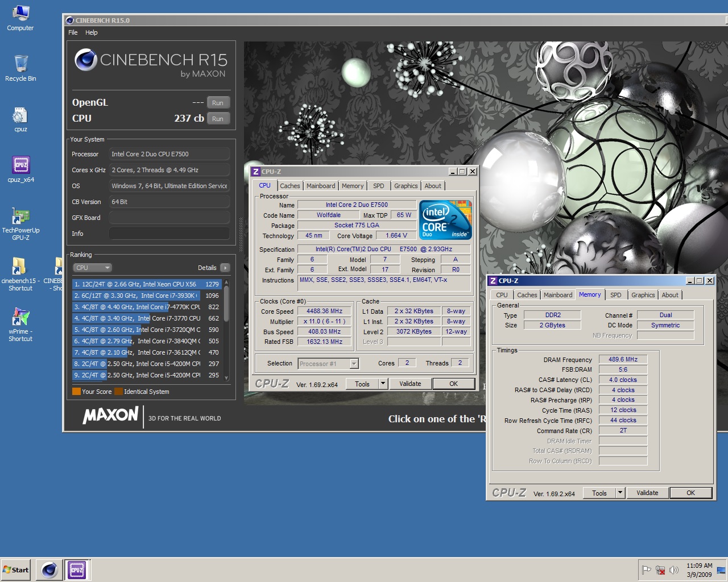Select ranking row 1 Xeon X56 score 1279
The image size is (728, 582).
pos(147,284)
